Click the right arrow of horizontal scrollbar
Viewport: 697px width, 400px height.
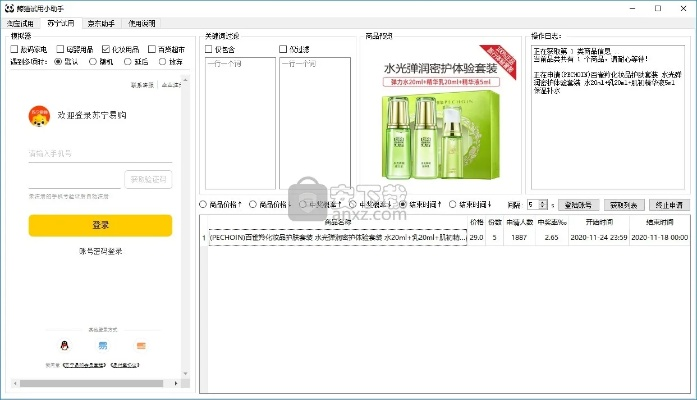pos(176,383)
